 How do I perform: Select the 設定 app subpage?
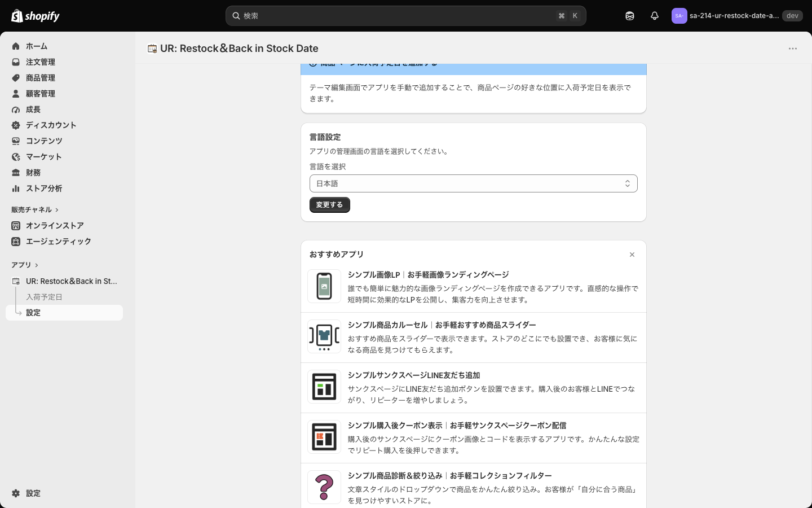[x=64, y=313]
